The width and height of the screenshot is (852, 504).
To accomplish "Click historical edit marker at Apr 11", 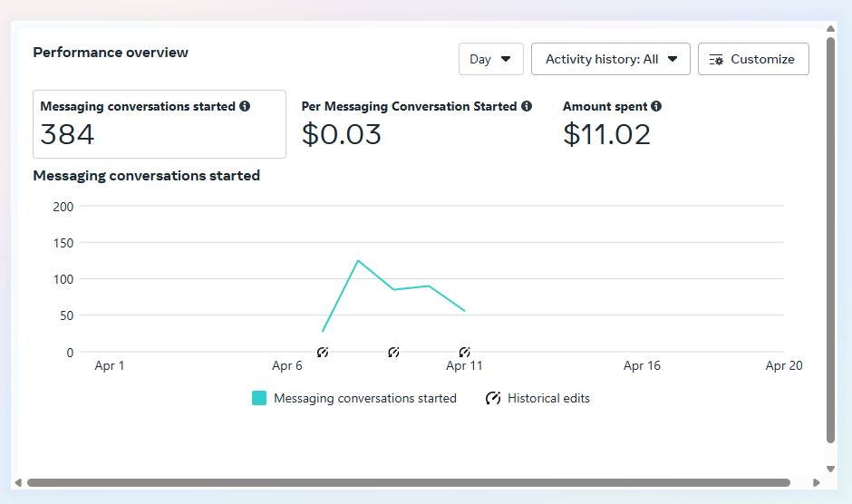I will coord(464,352).
